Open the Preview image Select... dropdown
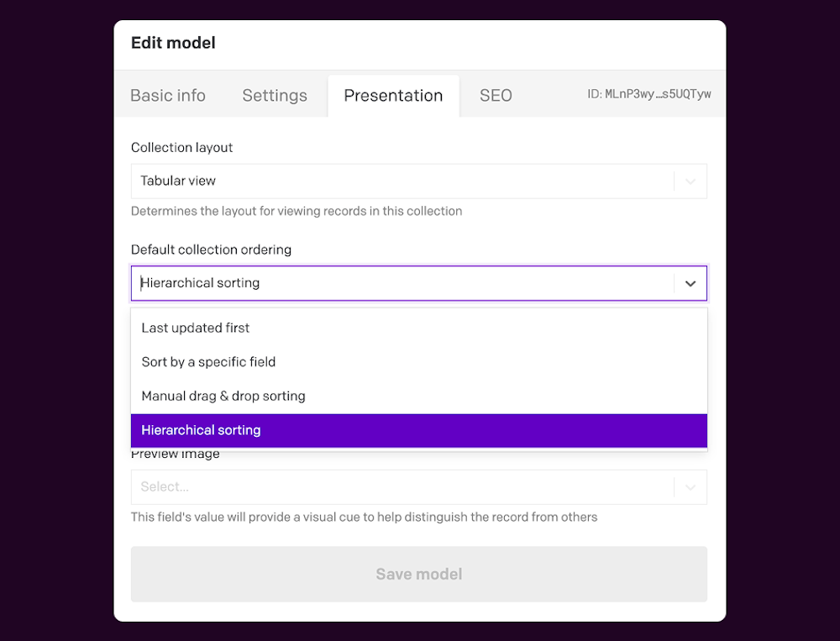The image size is (840, 641). 419,487
